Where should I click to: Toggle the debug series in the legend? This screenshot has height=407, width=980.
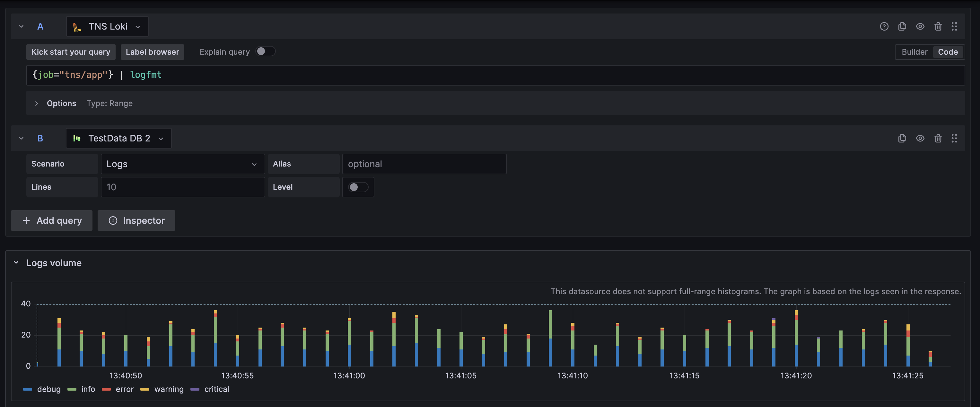click(49, 389)
